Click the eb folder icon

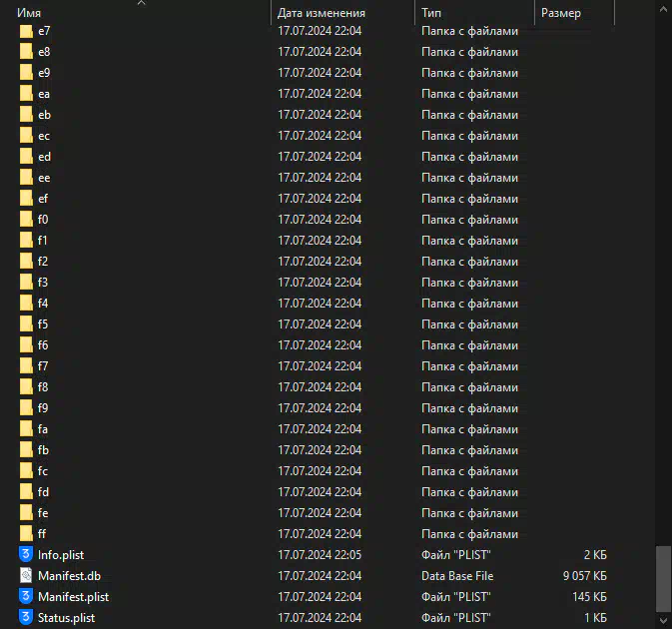click(x=26, y=115)
